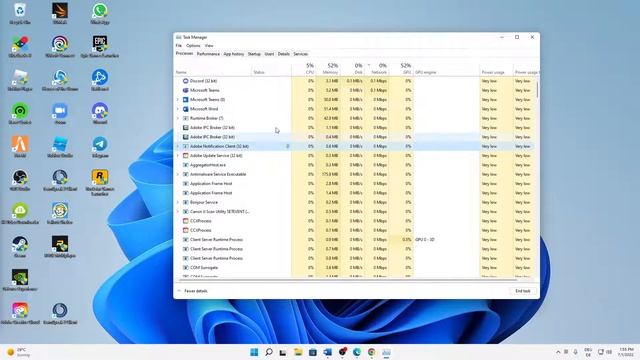
Task: Click the Task Manager taskbar icon
Action: [x=386, y=352]
